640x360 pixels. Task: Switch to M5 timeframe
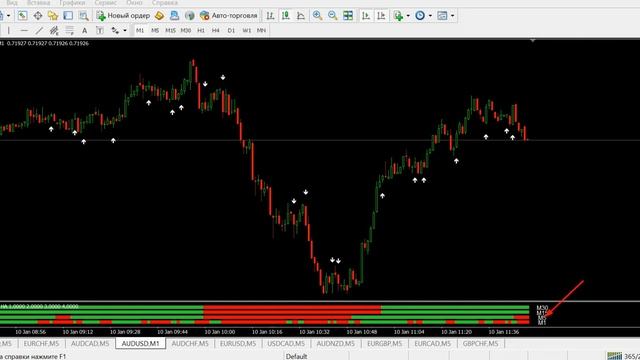coord(155,31)
